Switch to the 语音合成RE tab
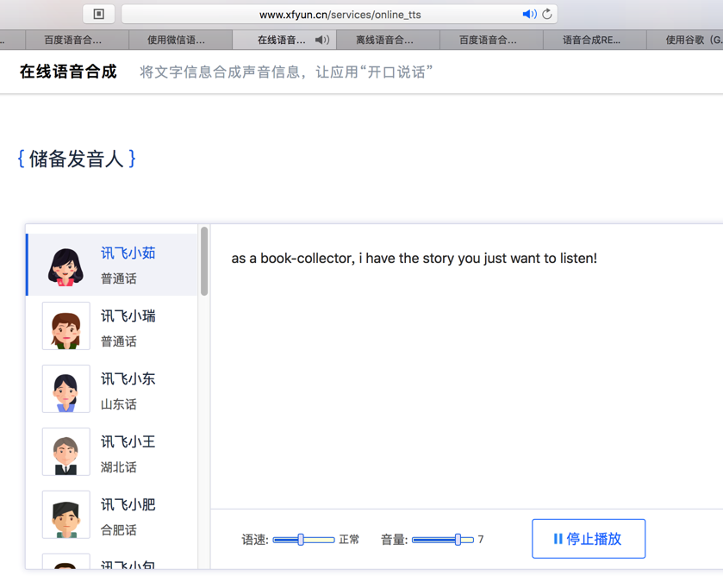 click(x=595, y=41)
